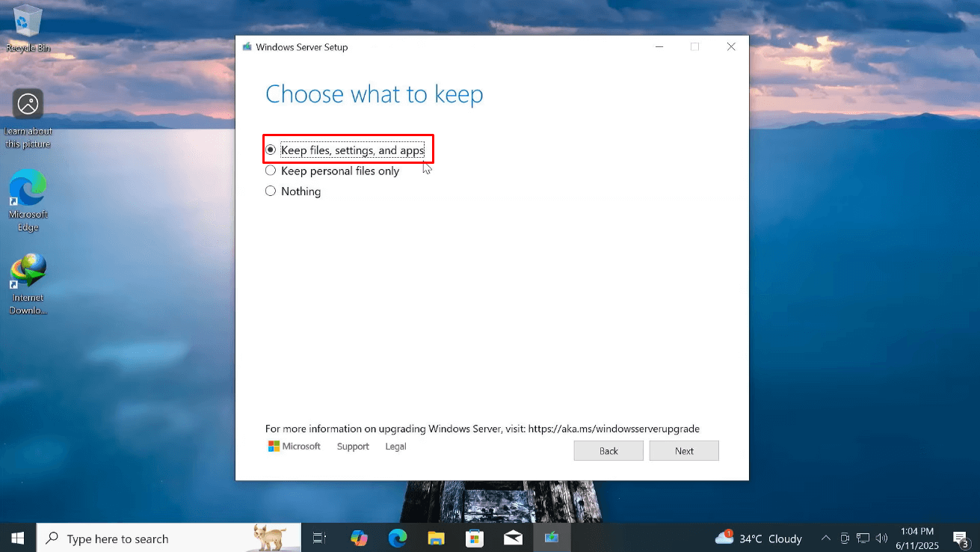Expand hidden system tray icons
The image size is (980, 552).
(x=826, y=538)
